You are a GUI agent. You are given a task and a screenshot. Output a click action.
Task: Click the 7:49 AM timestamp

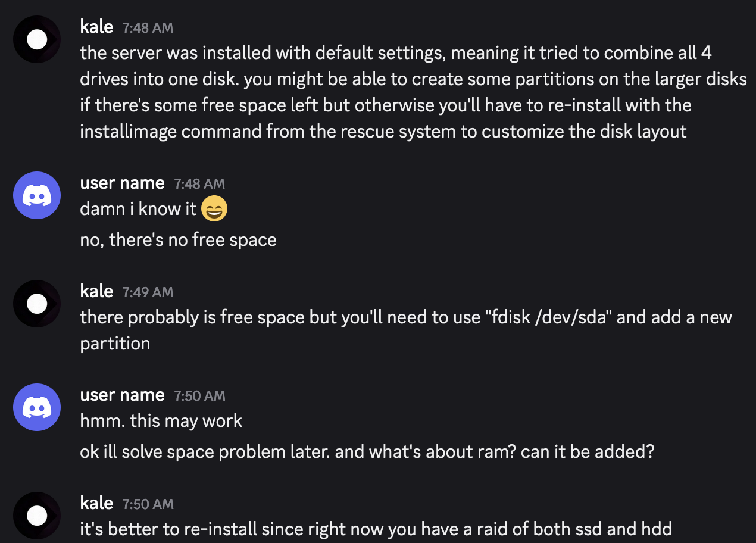(148, 292)
